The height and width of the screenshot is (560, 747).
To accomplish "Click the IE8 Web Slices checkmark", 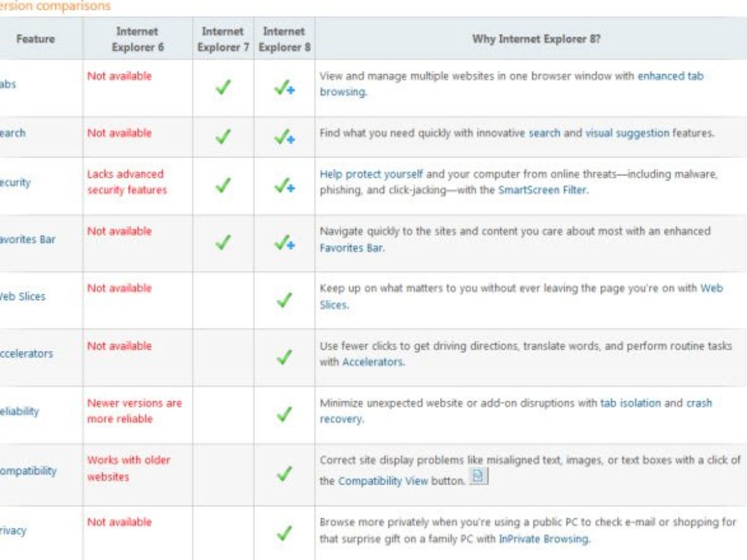I will point(284,301).
